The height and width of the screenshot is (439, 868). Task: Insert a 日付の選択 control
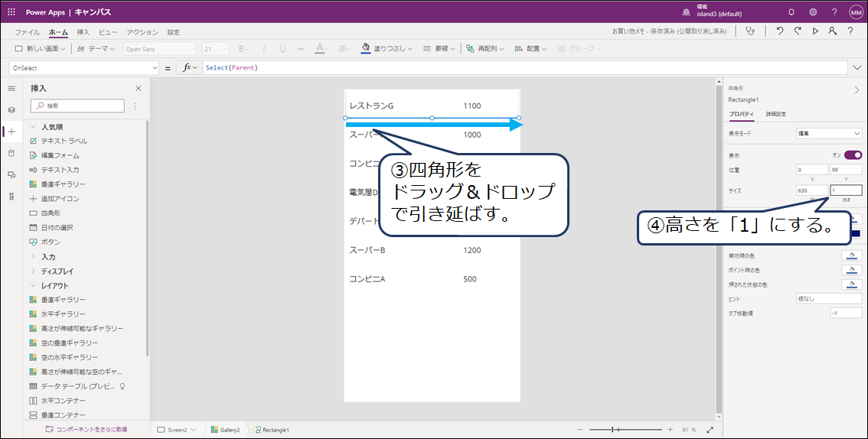click(x=57, y=227)
